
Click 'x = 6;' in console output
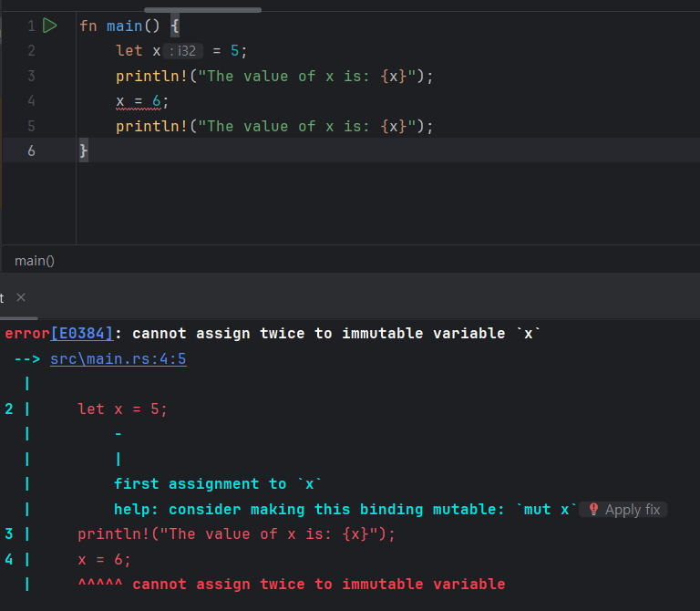click(105, 560)
